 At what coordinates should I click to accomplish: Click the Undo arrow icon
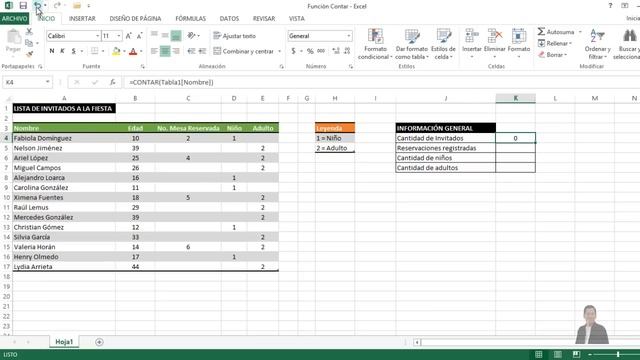38,6
